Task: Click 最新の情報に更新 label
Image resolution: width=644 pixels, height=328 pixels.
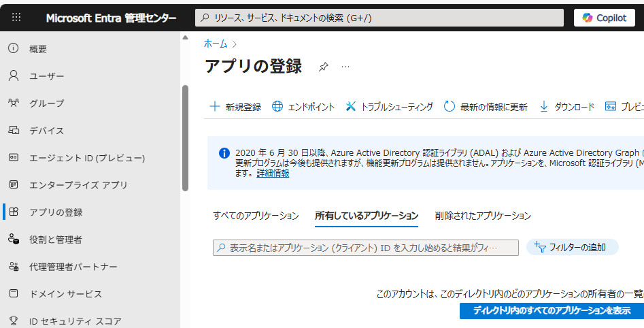Action: pyautogui.click(x=494, y=107)
